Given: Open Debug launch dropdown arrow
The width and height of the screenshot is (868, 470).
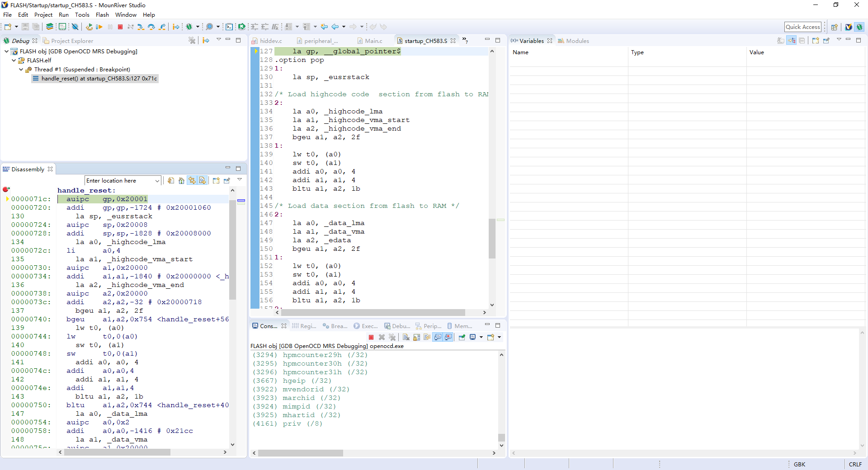Looking at the screenshot, I should pos(198,27).
